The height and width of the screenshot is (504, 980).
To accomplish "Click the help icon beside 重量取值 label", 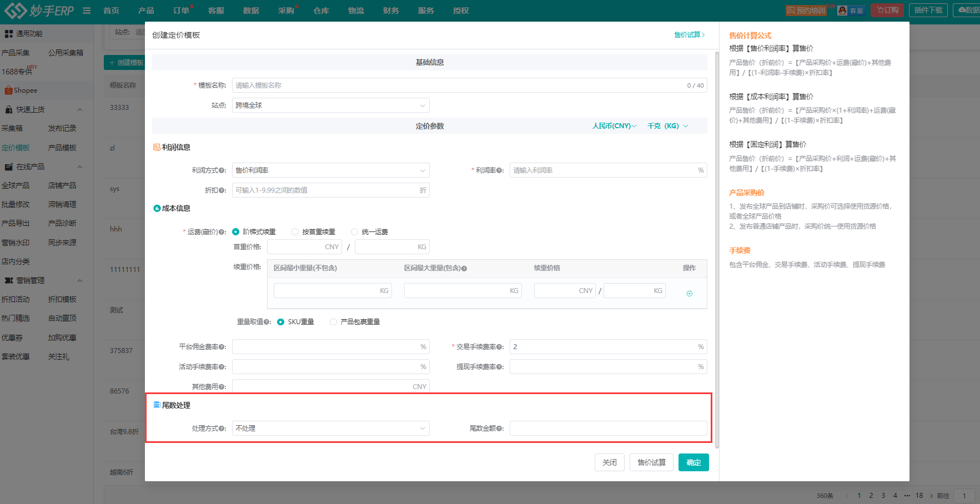I will (267, 322).
